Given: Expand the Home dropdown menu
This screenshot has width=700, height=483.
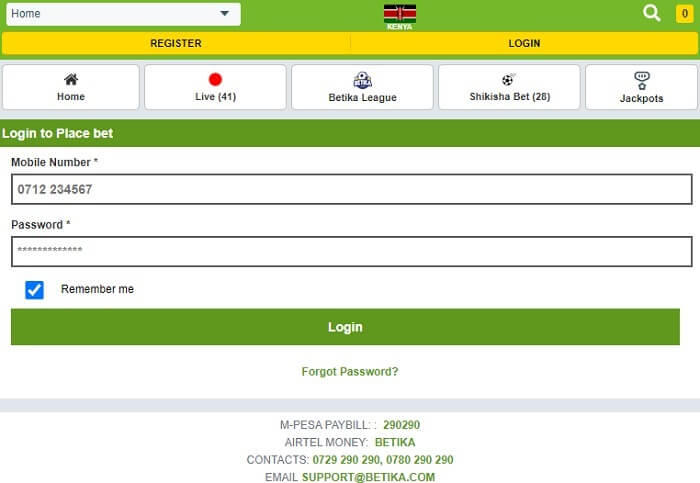Looking at the screenshot, I should pyautogui.click(x=123, y=14).
